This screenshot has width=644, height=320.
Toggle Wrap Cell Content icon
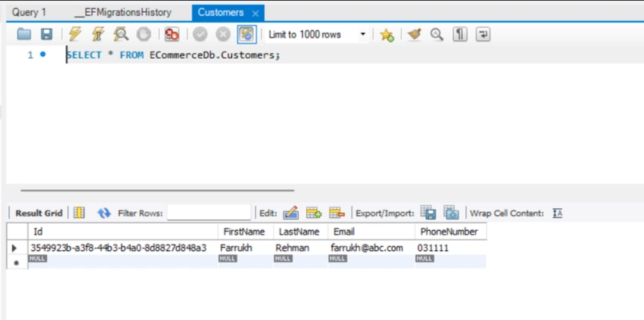pyautogui.click(x=557, y=213)
